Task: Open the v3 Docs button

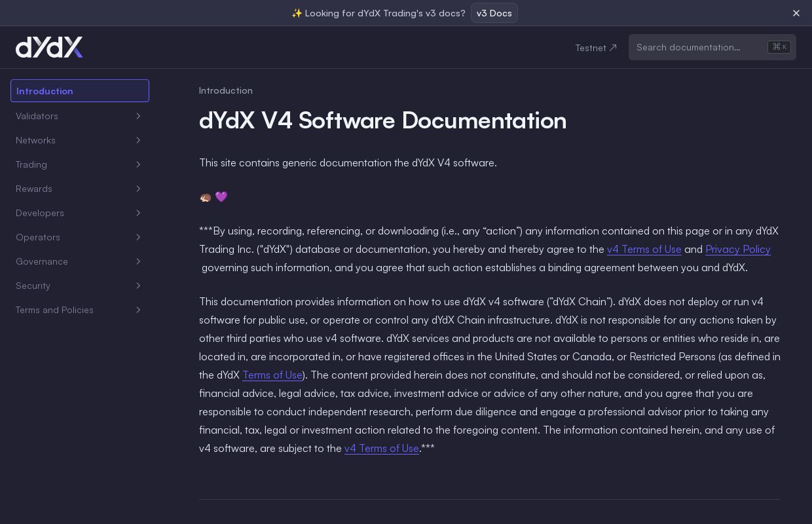Action: pyautogui.click(x=494, y=13)
